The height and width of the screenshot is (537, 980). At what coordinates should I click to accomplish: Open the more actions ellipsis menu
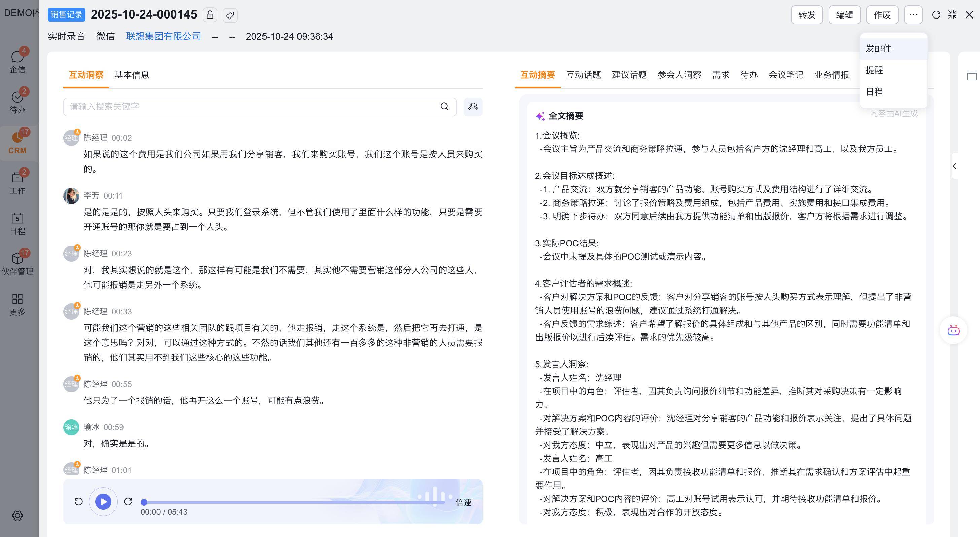pos(913,15)
